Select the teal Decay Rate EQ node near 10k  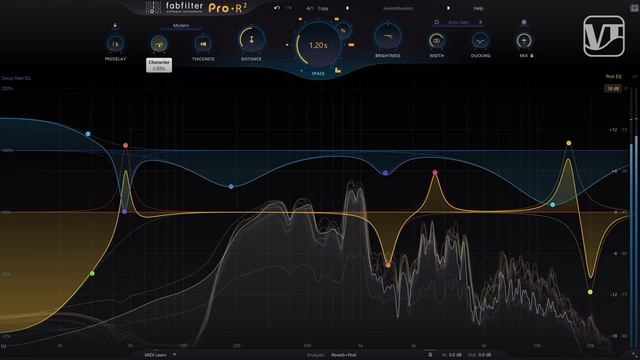[553, 205]
